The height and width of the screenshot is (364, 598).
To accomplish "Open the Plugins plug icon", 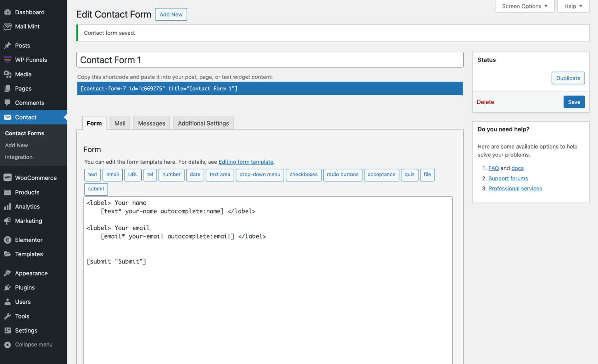I will [x=7, y=287].
